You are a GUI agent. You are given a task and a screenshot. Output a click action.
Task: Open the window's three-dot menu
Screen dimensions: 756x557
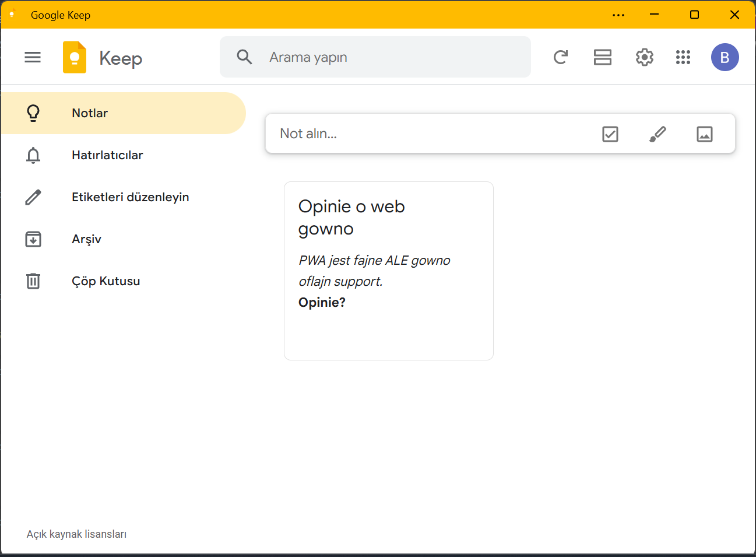618,15
